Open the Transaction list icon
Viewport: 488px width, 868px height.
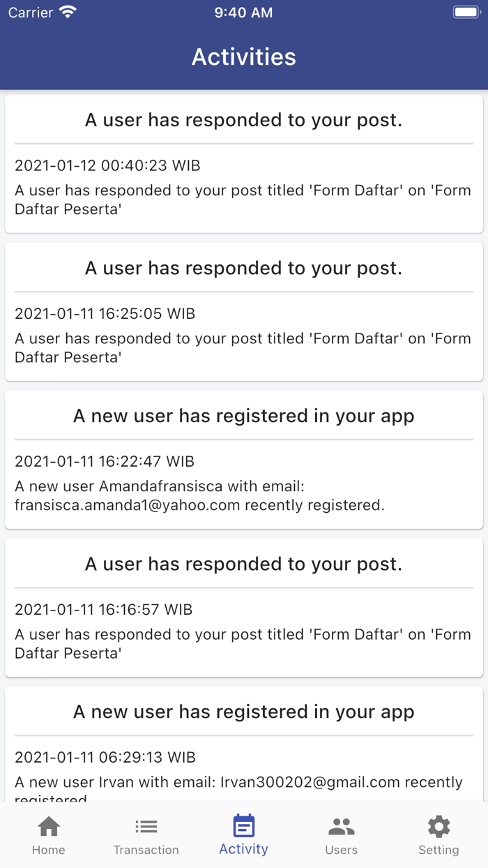146,827
